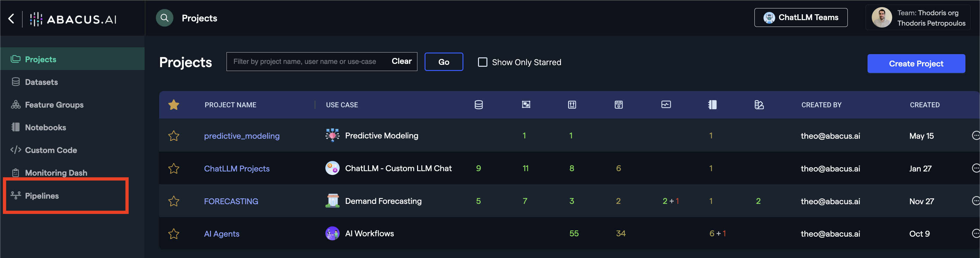Click the back arrow in header
Image resolution: width=980 pixels, height=258 pixels.
pos(11,18)
